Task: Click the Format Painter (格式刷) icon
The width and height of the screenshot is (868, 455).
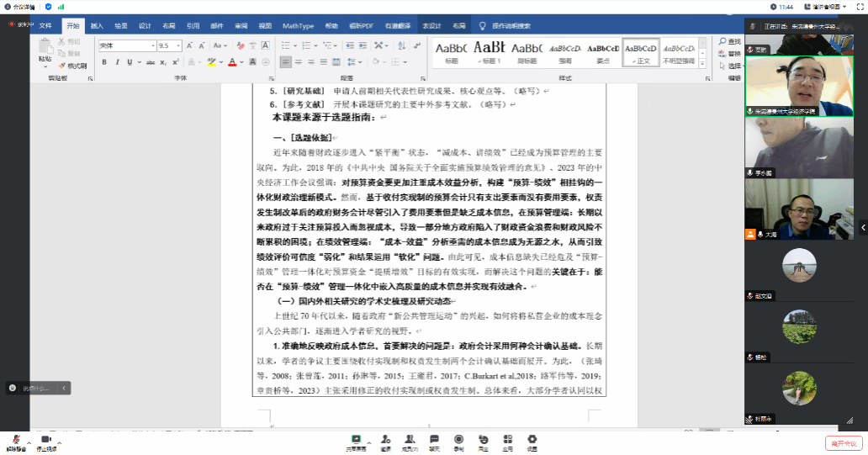Action: [73, 65]
